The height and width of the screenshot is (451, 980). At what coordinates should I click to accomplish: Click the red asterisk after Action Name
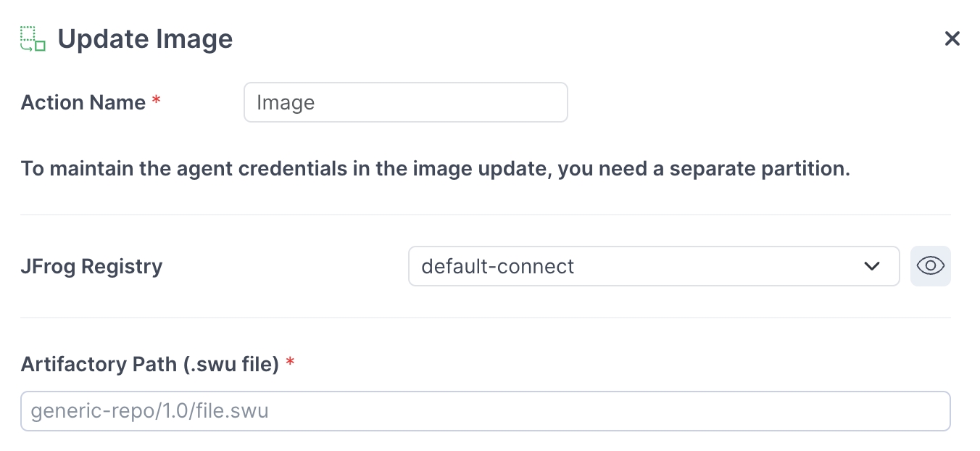[x=156, y=102]
